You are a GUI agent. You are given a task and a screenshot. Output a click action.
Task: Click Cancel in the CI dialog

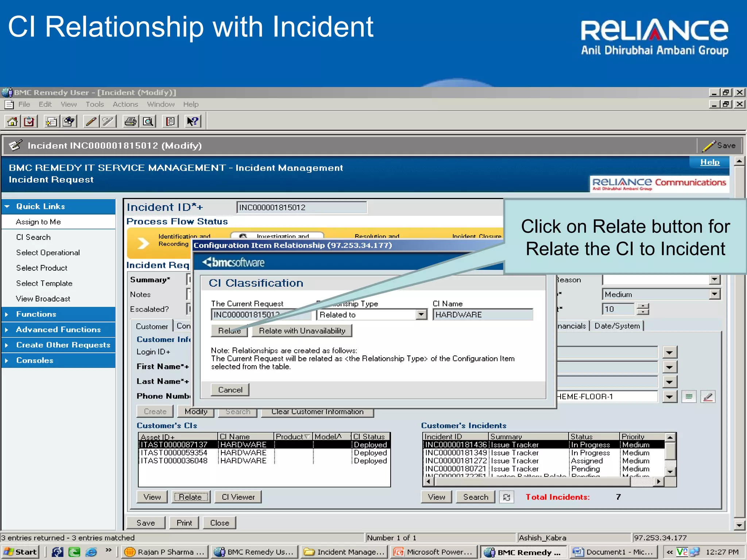click(230, 390)
